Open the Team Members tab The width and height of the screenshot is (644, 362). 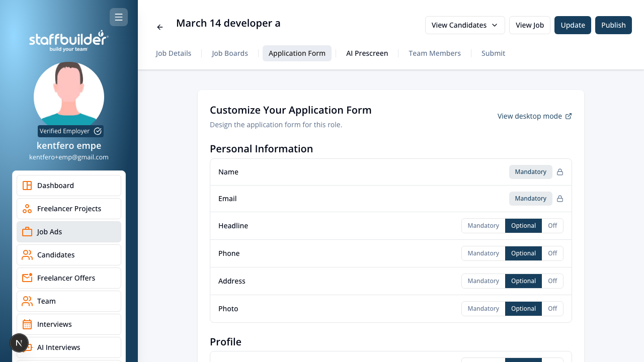435,53
